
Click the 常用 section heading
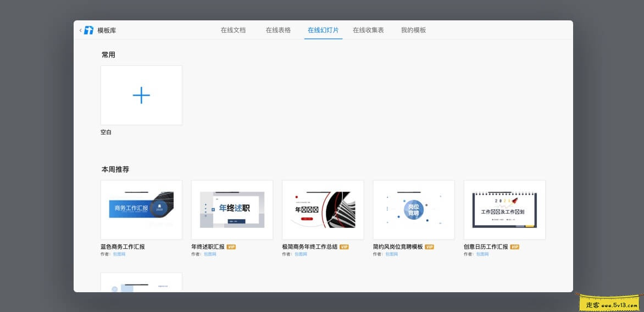[108, 54]
